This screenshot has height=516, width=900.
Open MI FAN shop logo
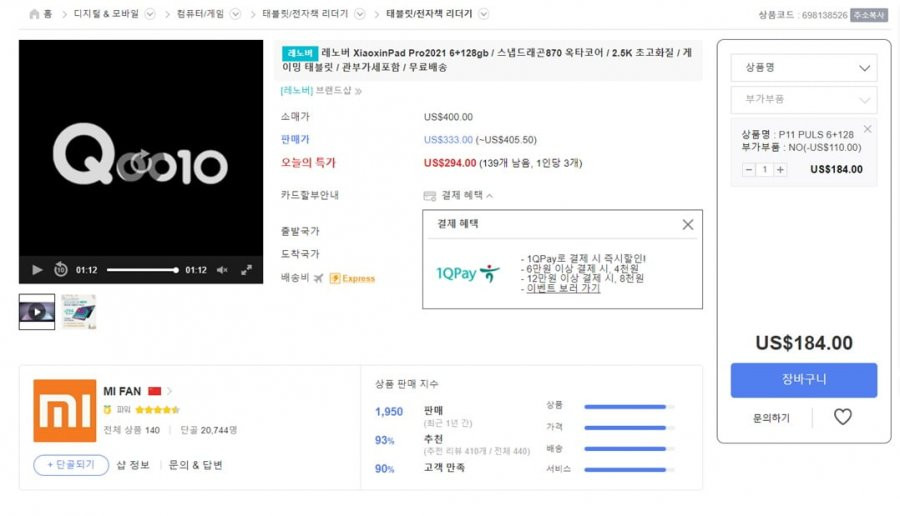tap(64, 410)
